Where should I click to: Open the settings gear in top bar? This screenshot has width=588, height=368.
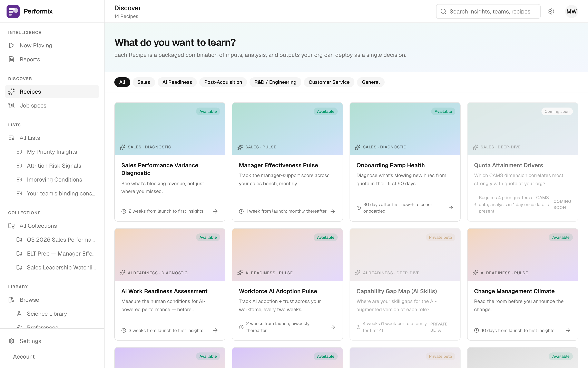[551, 11]
